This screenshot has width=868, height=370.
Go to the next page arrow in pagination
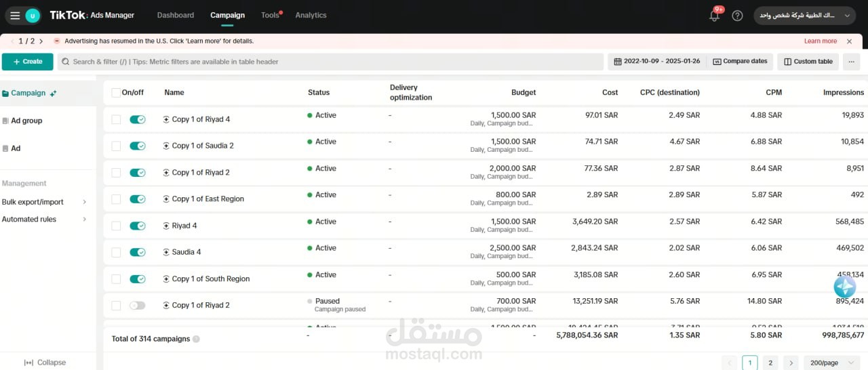(x=791, y=363)
